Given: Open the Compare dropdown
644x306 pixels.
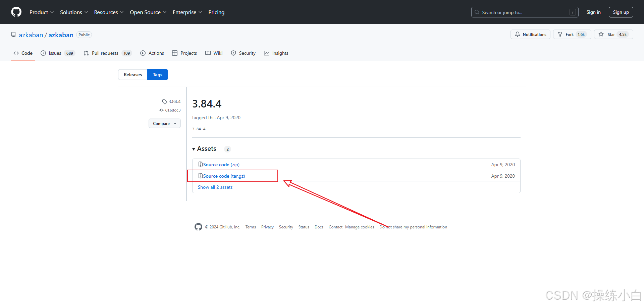Looking at the screenshot, I should pyautogui.click(x=165, y=123).
